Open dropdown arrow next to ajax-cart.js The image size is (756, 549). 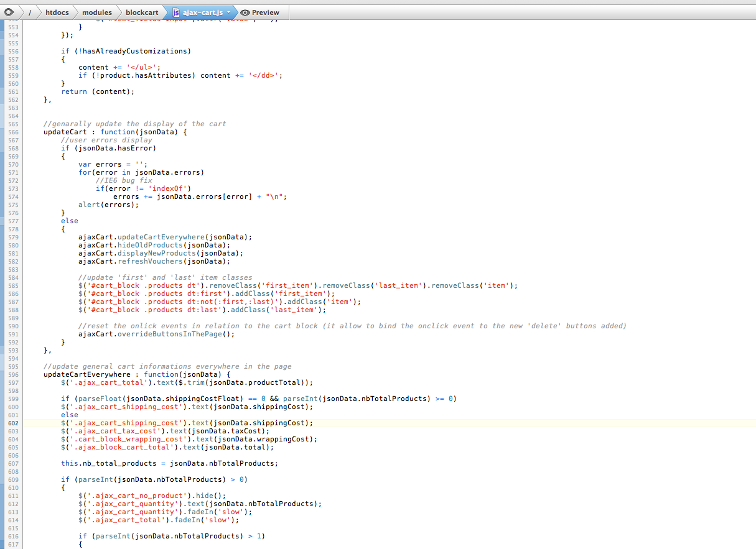click(x=228, y=12)
